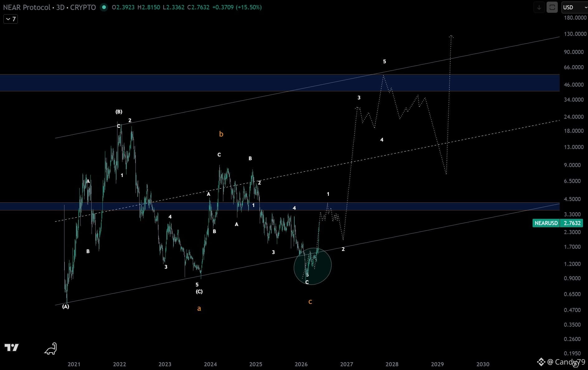Screen dimensions: 588x370
Task: Click the 2021 label on the time axis
Action: pos(74,364)
